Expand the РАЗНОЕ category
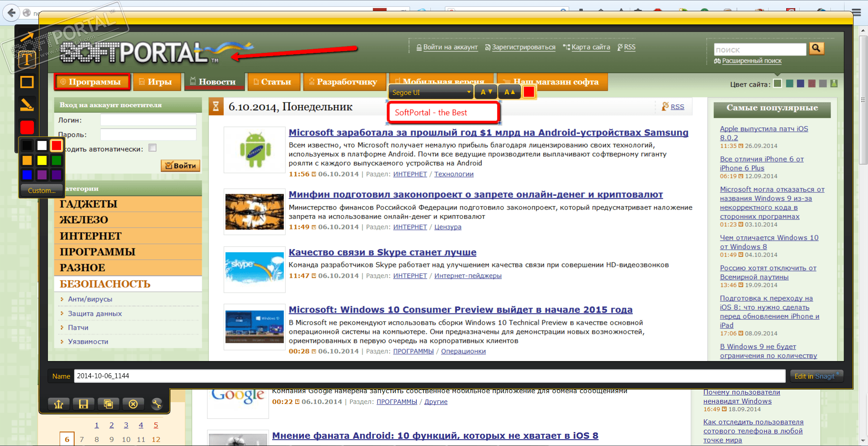The image size is (868, 446). (x=128, y=268)
